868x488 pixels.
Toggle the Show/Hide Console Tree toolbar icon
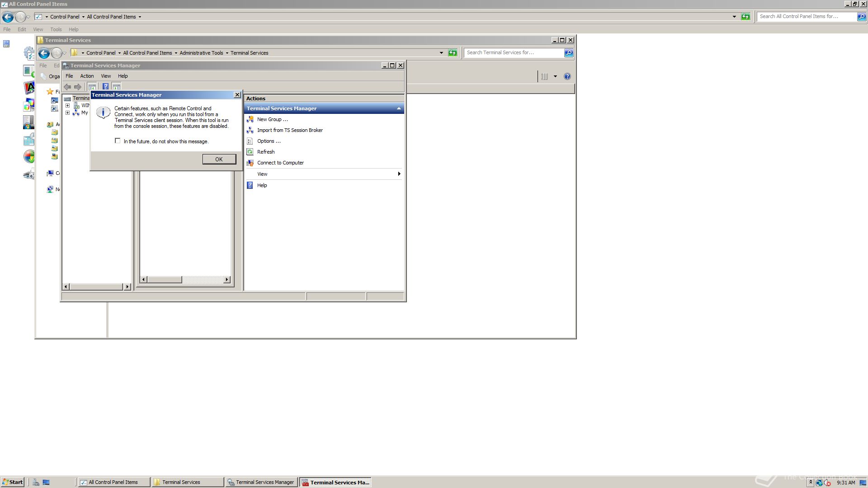92,87
